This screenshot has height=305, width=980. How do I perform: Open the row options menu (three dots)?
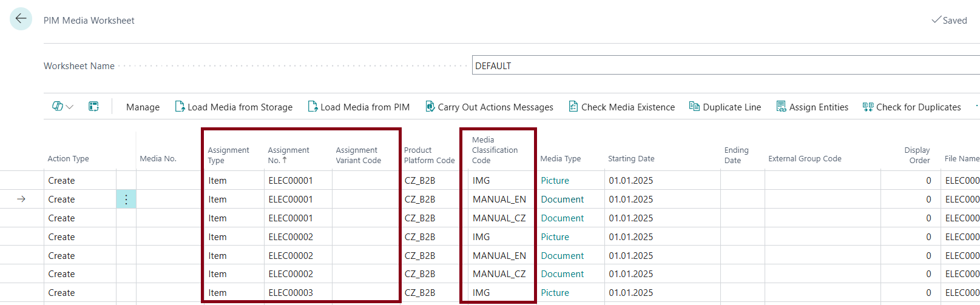(x=126, y=199)
